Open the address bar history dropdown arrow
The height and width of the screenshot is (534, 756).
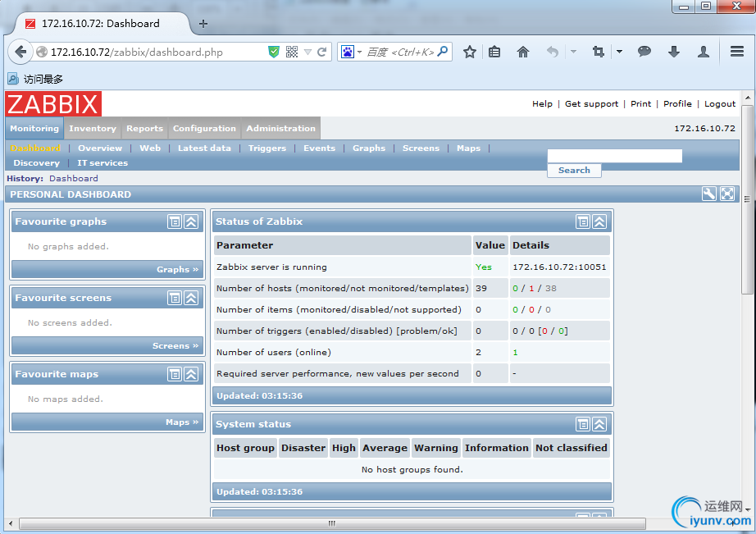pos(307,52)
